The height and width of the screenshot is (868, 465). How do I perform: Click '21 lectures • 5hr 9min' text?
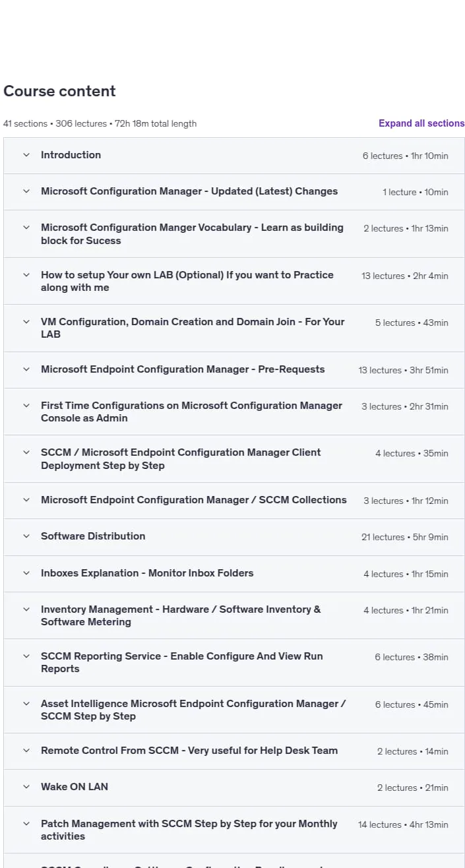pos(404,537)
